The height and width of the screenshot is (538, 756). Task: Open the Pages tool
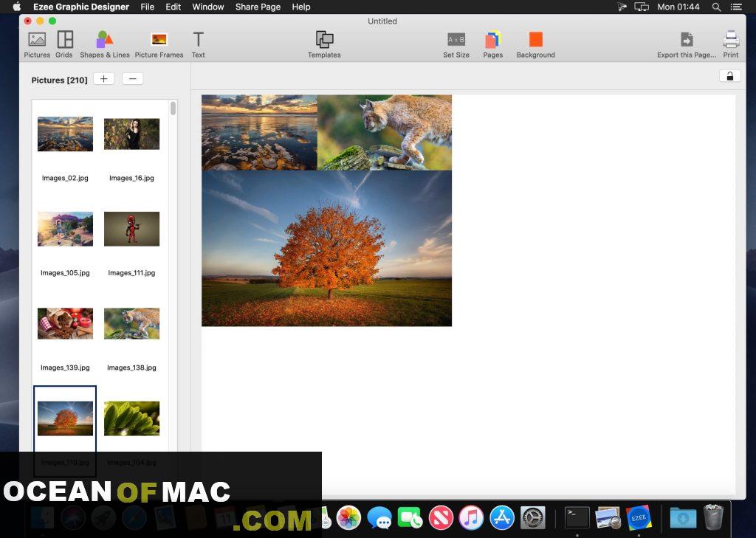tap(492, 44)
